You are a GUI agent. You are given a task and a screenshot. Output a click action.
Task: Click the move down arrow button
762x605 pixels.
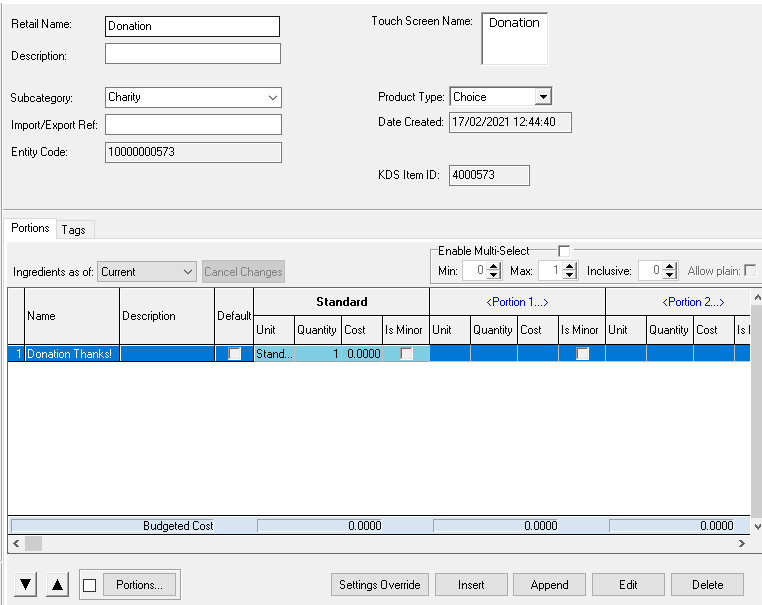pos(26,585)
